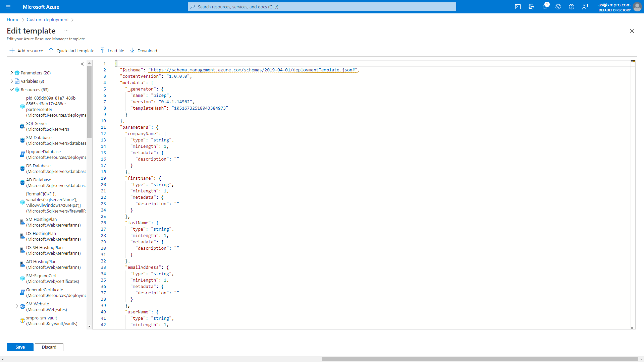Click the xmpro-sm-vault key vault icon
The width and height of the screenshot is (644, 362).
[22, 321]
